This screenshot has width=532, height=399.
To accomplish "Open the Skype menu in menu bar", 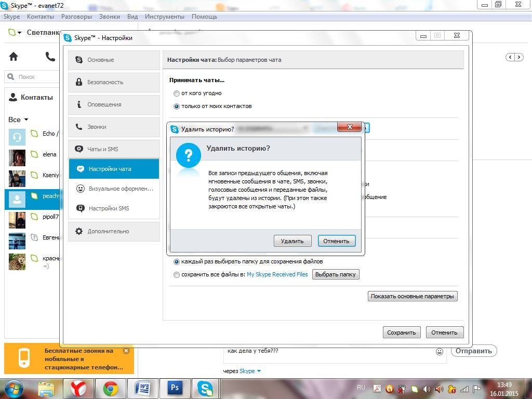I will coord(11,17).
